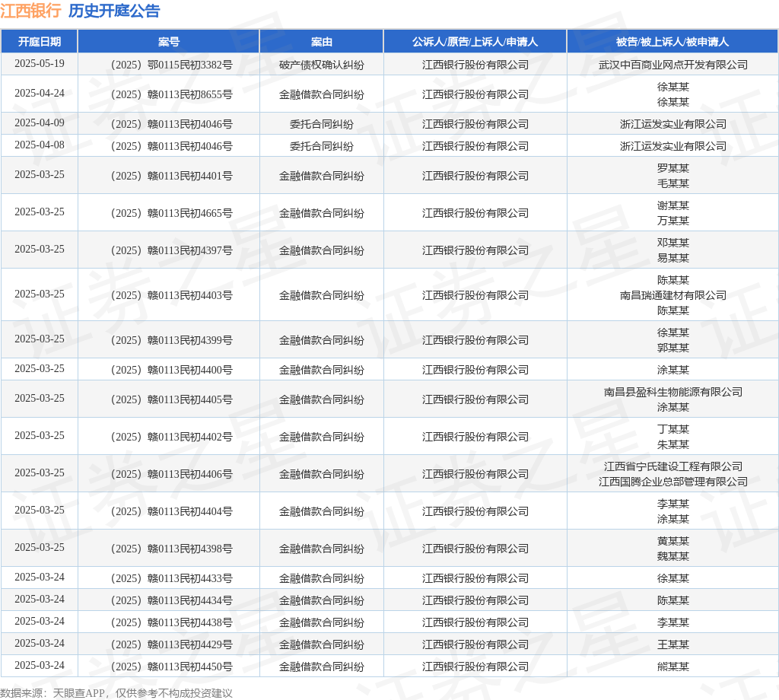Click 委托合同纠纷 in the 2025-04-09 row

coord(322,124)
